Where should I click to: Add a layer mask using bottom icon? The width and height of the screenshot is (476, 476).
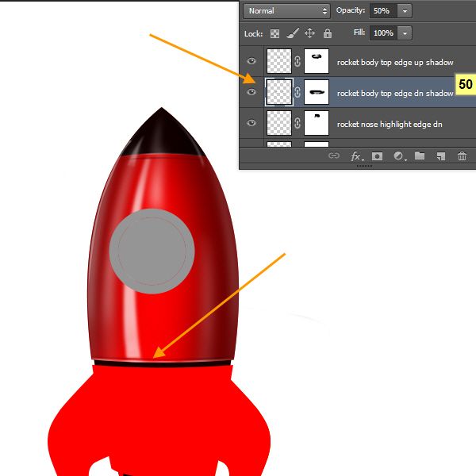377,156
